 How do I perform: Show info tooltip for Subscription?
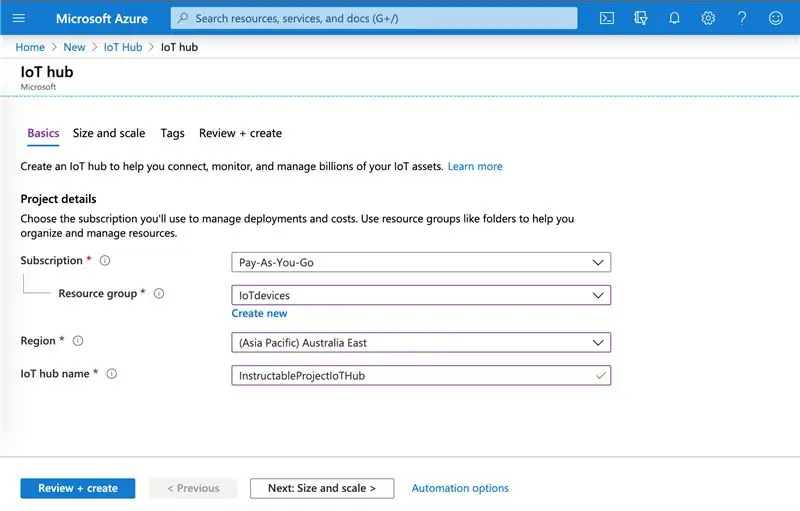105,261
